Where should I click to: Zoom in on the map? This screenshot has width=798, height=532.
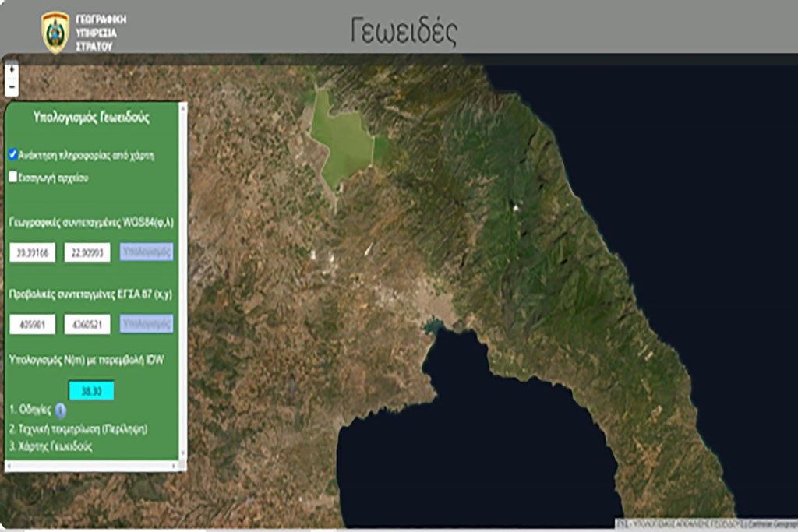(x=11, y=70)
